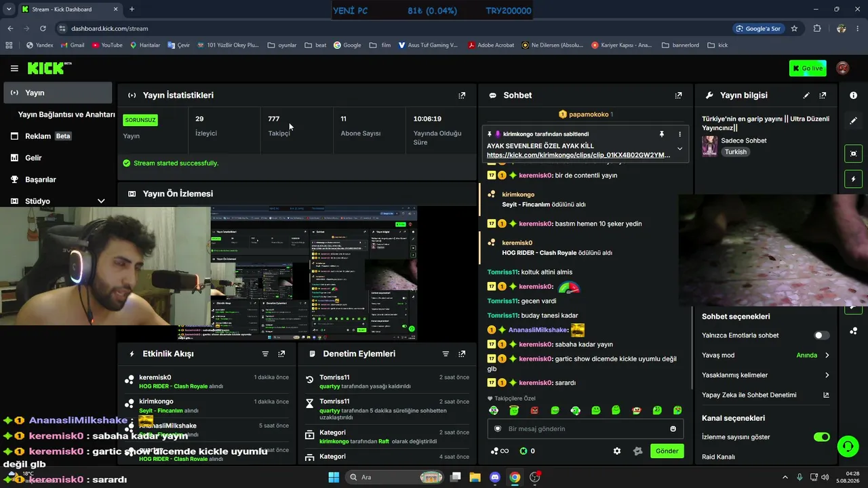This screenshot has height=488, width=868.
Task: Open filter options in Etkinlik Akışı
Action: [265, 354]
